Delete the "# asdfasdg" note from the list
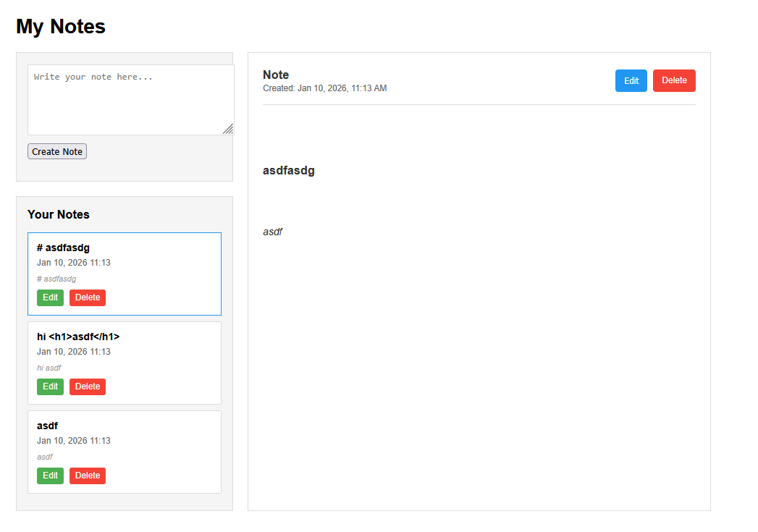The image size is (758, 532). [88, 297]
